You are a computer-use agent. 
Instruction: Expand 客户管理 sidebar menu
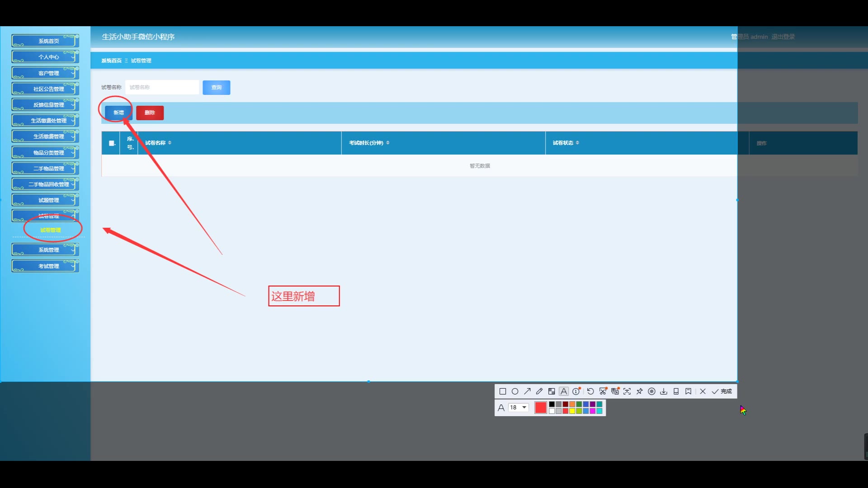(45, 73)
